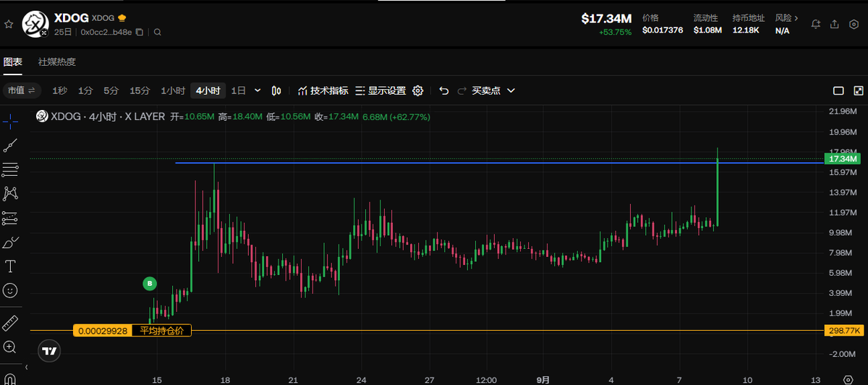
Task: Select the crosshair cursor tool
Action: click(x=10, y=120)
